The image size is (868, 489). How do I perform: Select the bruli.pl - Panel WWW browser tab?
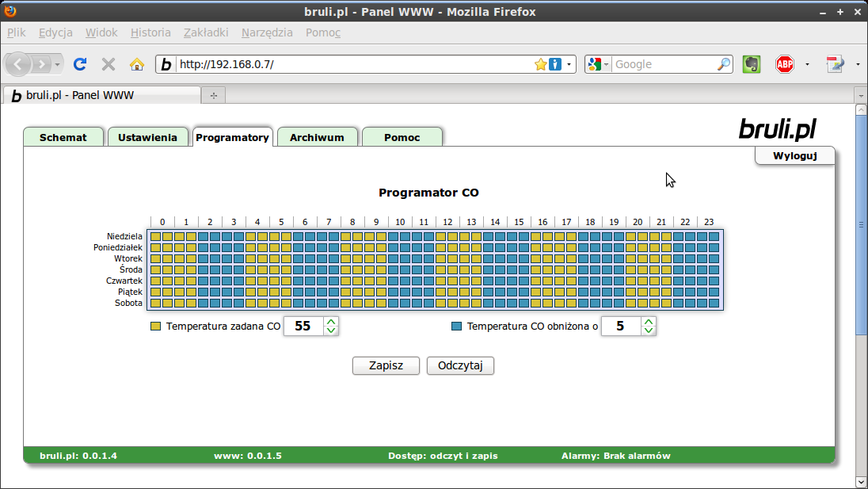tap(101, 95)
